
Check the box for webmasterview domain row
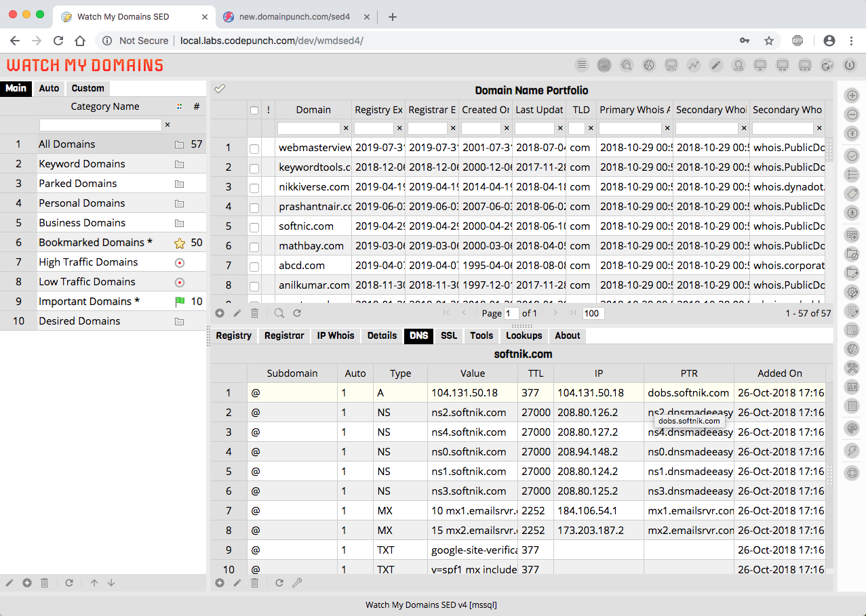(254, 148)
